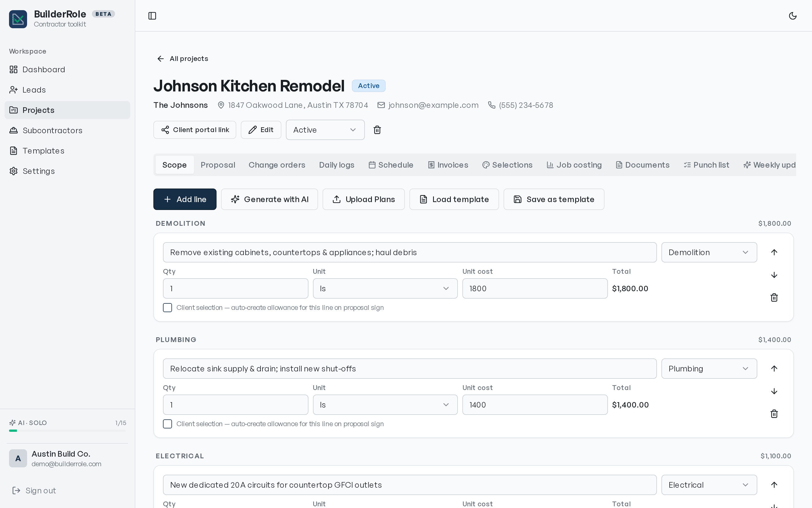Open Dashboard in the sidebar
The width and height of the screenshot is (812, 508).
click(67, 69)
